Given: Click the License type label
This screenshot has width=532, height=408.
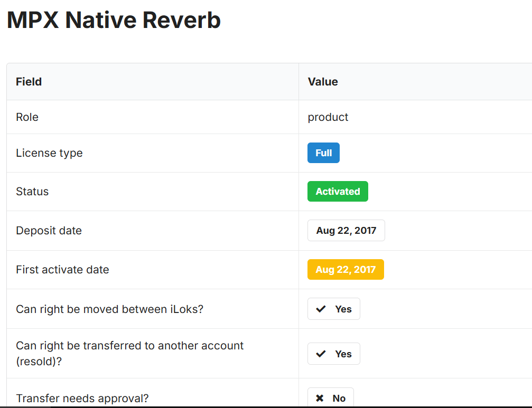Looking at the screenshot, I should pos(49,153).
